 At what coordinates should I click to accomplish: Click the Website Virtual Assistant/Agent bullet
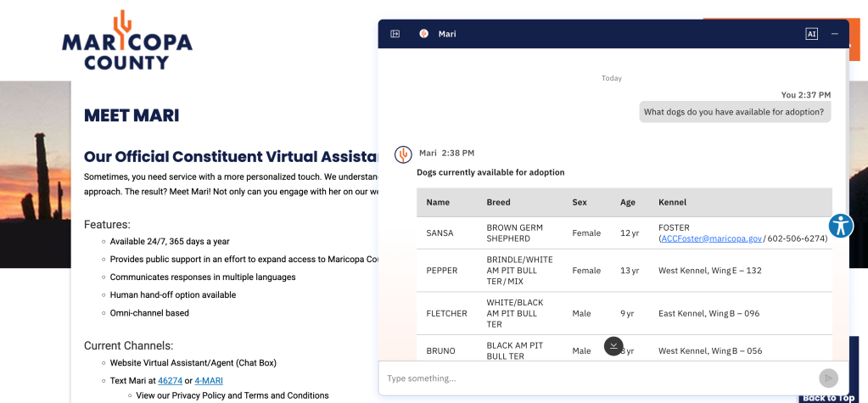tap(193, 363)
